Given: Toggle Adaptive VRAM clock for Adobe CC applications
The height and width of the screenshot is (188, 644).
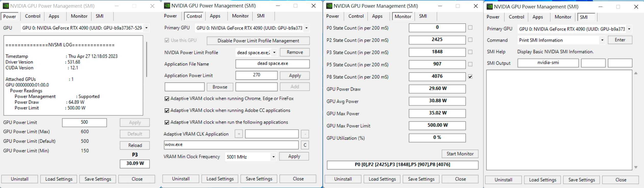Looking at the screenshot, I should pos(167,111).
